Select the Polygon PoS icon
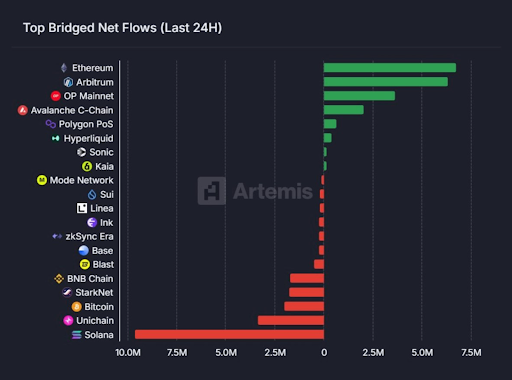Image resolution: width=512 pixels, height=380 pixels. (x=51, y=124)
